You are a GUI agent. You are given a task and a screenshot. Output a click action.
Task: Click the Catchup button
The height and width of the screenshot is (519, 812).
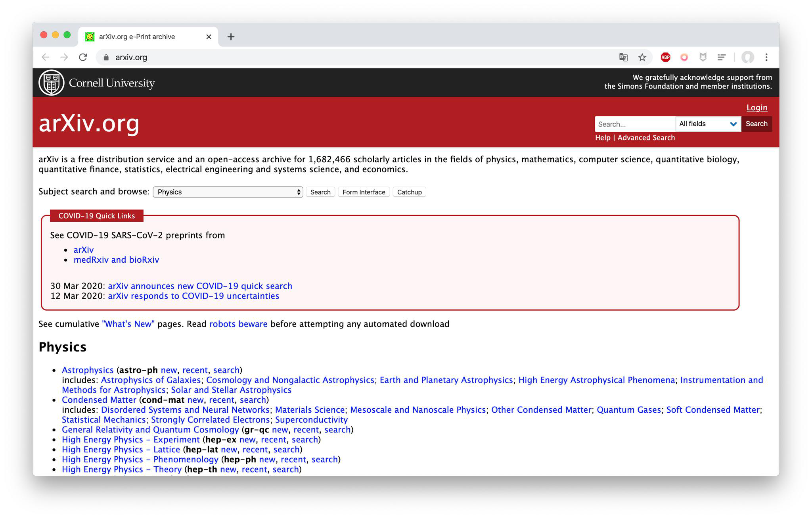pyautogui.click(x=410, y=192)
